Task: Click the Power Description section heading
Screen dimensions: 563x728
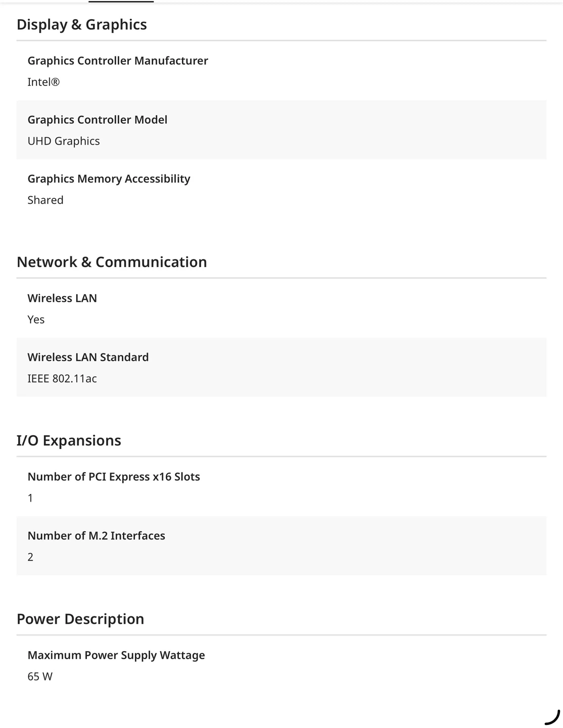Action: coord(80,619)
